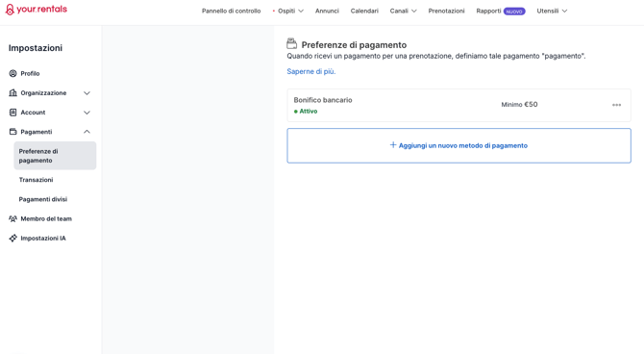Click the Impostazioni IA sparkle icon

coord(12,238)
